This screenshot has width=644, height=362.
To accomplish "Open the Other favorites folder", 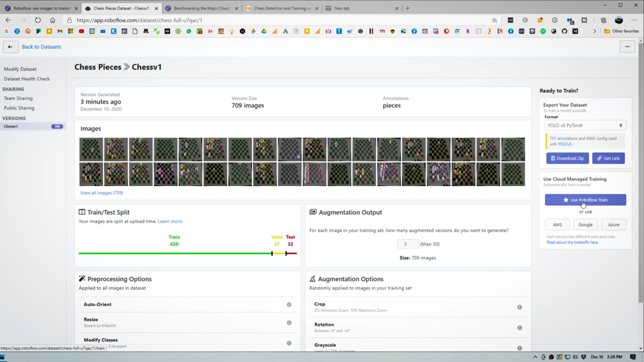I will click(x=622, y=31).
